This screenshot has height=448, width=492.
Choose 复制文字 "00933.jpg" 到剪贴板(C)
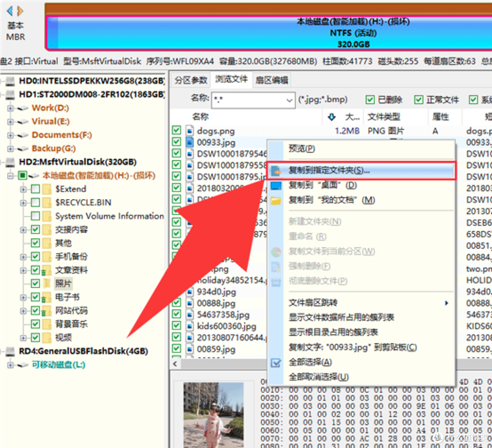361,347
